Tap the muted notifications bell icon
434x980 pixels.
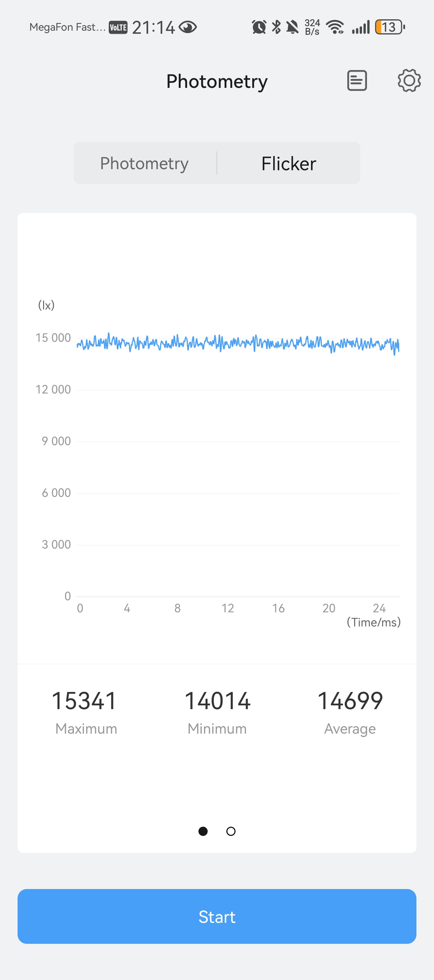[x=292, y=27]
